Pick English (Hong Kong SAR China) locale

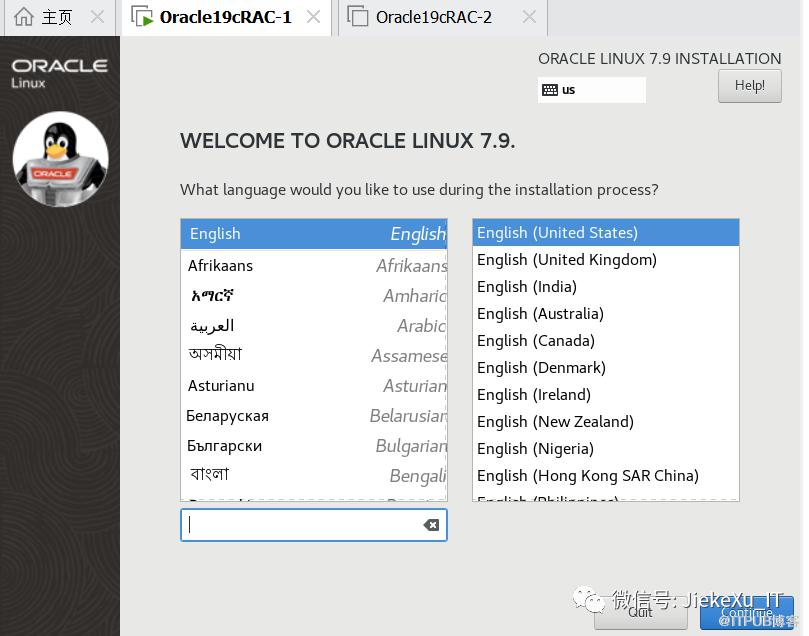605,476
